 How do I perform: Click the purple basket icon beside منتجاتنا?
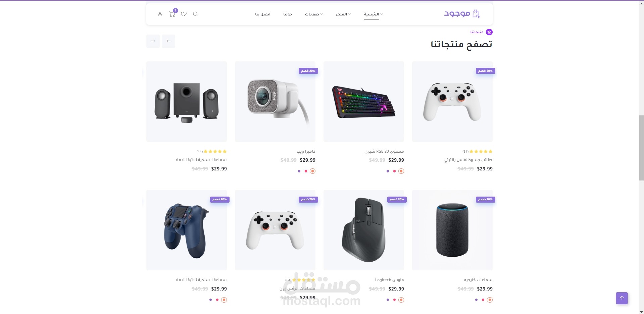click(489, 32)
